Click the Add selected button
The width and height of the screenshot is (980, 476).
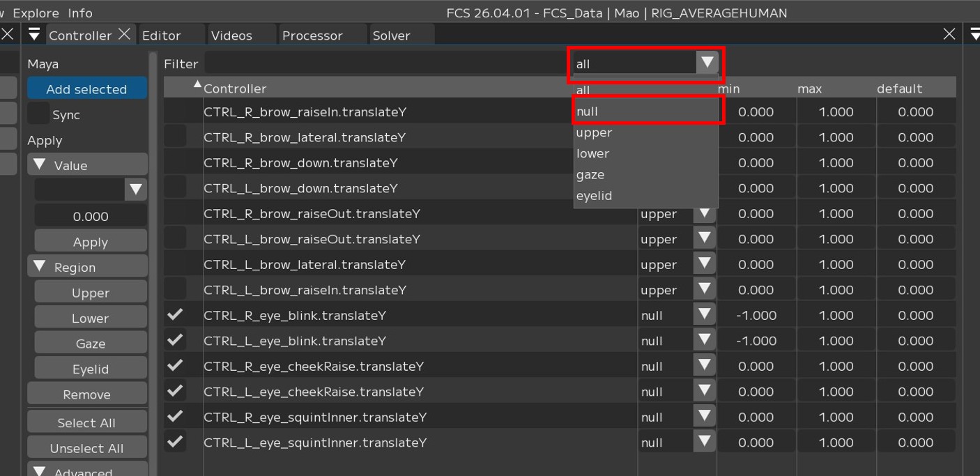(86, 89)
